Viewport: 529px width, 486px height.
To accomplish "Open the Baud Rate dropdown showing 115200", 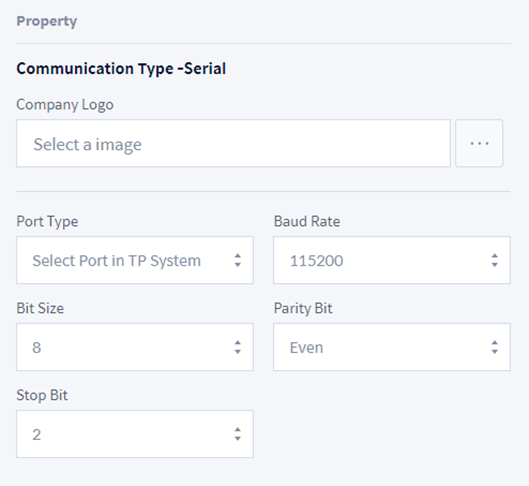I will pyautogui.click(x=392, y=260).
